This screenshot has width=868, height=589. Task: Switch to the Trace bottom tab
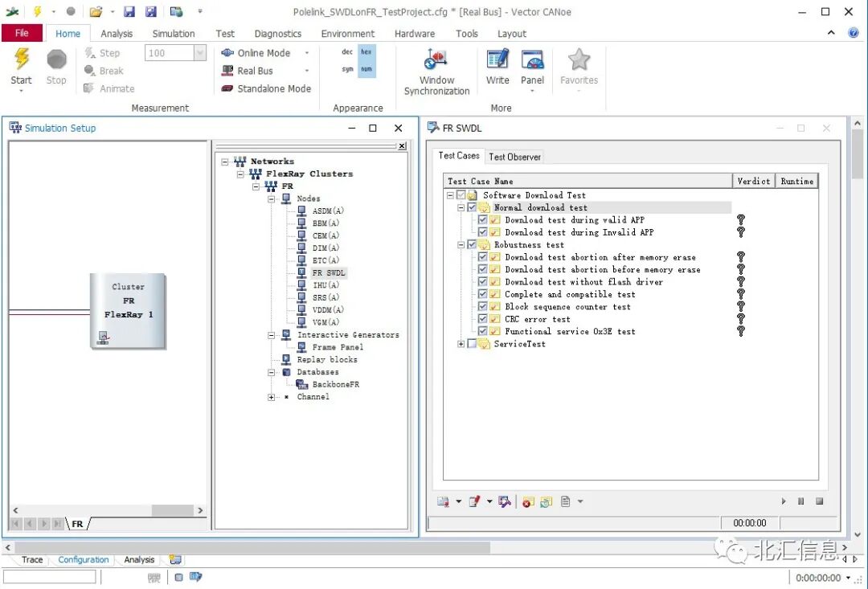click(x=32, y=559)
